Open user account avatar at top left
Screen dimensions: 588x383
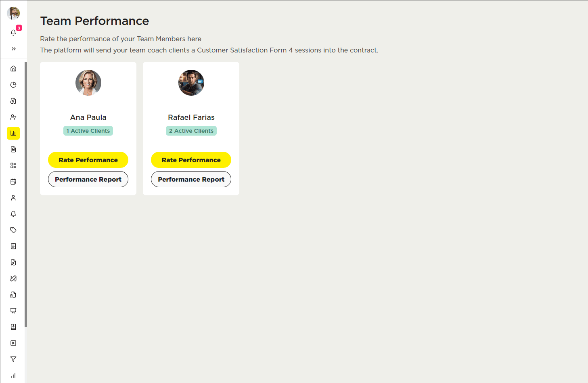pos(13,13)
